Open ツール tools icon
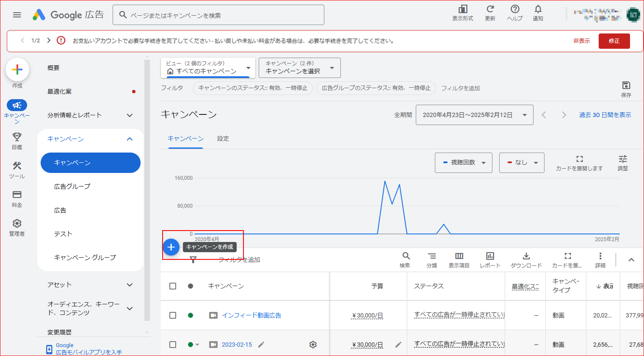 [17, 165]
